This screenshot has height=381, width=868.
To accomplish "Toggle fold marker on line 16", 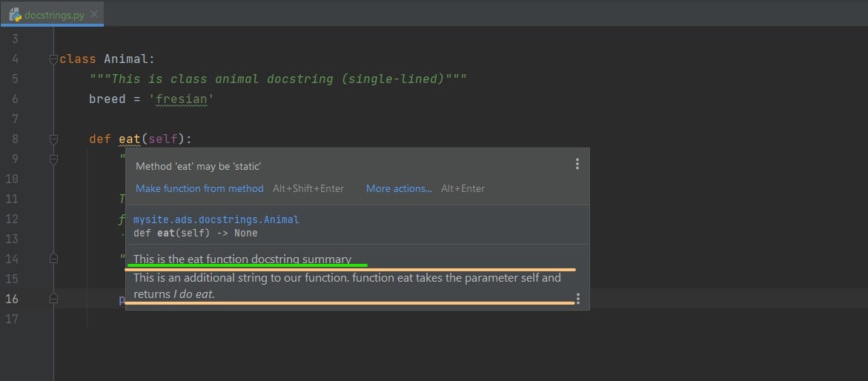I will pos(53,299).
